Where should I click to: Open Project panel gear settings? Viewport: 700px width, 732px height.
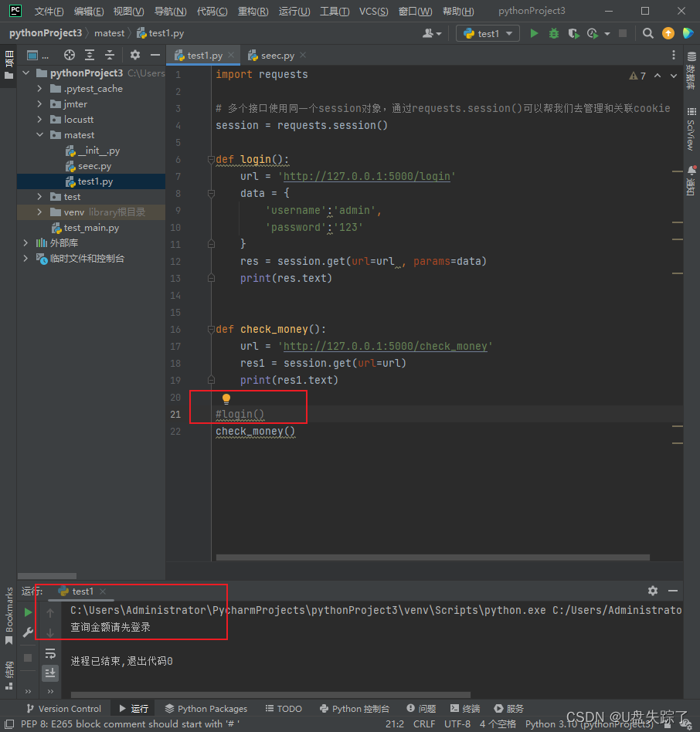point(134,55)
